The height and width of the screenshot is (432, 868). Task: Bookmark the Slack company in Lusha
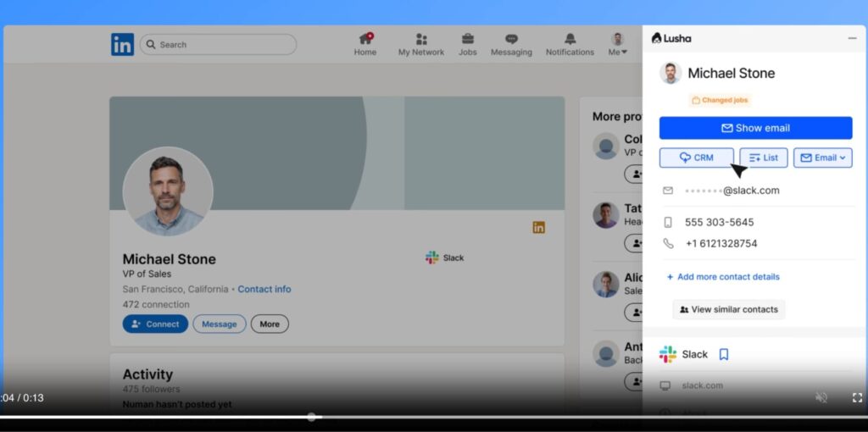(x=724, y=354)
